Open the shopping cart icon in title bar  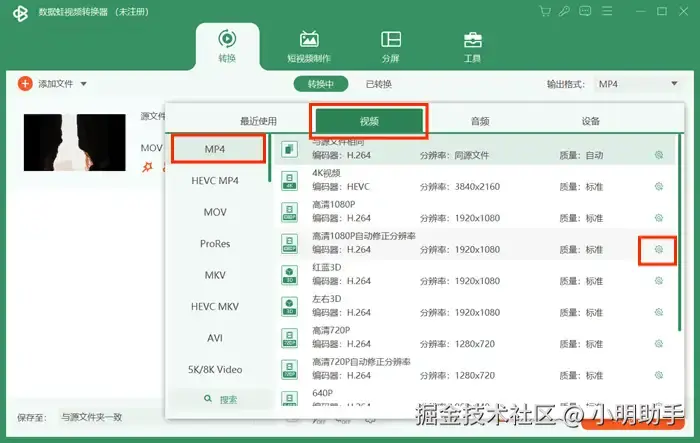[545, 11]
